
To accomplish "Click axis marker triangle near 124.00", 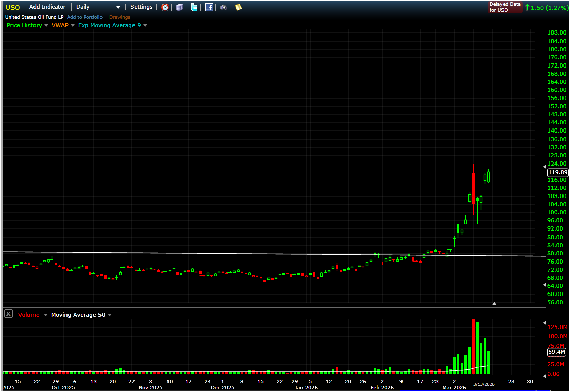I will pos(544,166).
